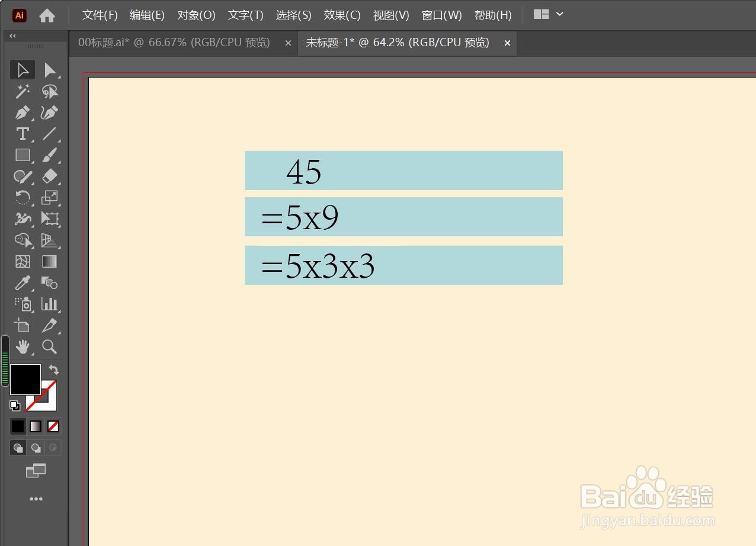Go to the Home screen
This screenshot has height=546, width=756.
coord(47,16)
